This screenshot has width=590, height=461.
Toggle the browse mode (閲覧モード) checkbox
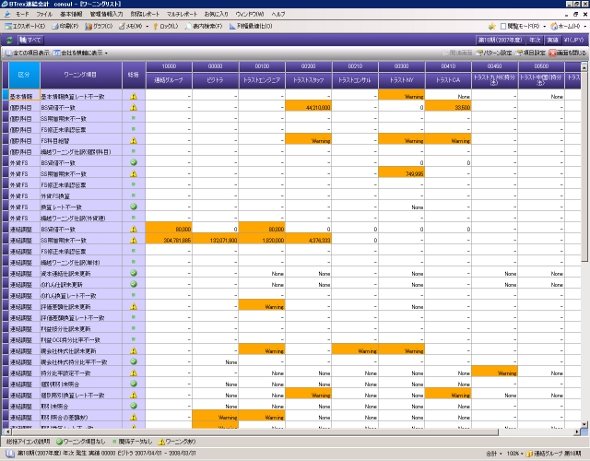pyautogui.click(x=503, y=26)
